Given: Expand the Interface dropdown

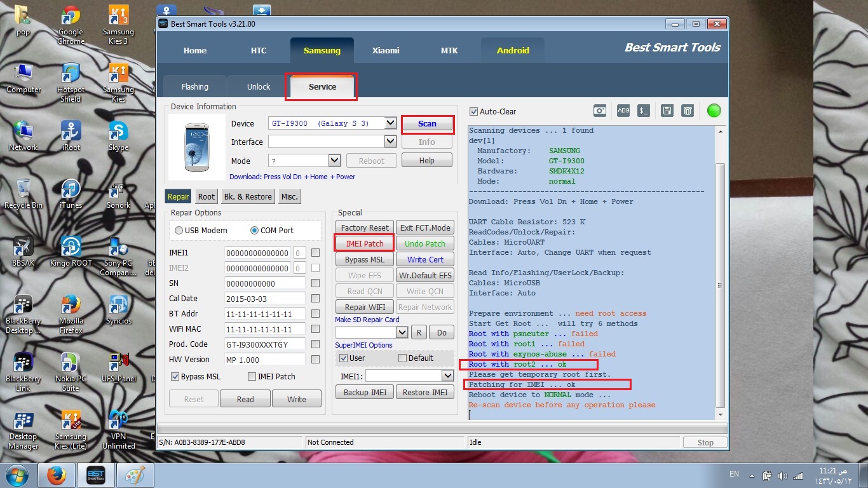Looking at the screenshot, I should (x=390, y=141).
